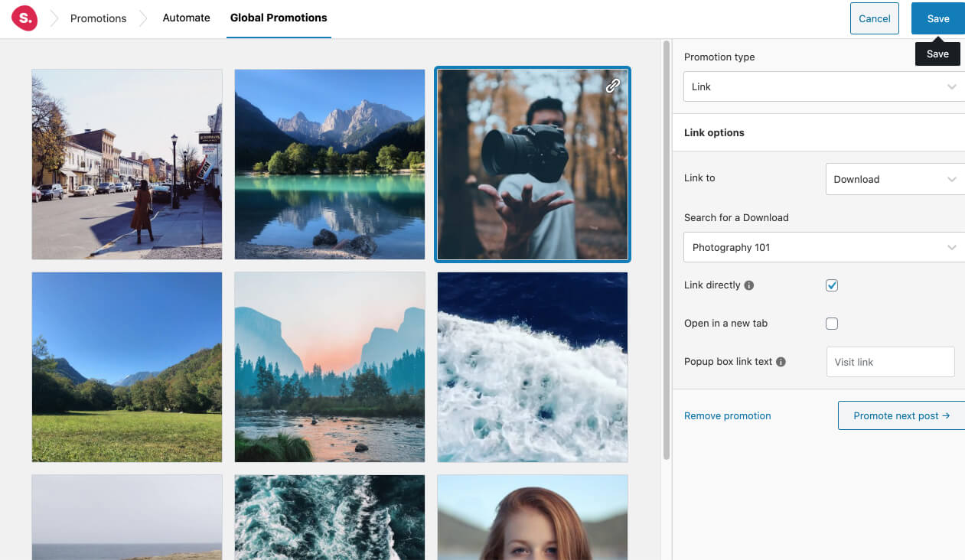Click the Promote next post button

coord(901,415)
